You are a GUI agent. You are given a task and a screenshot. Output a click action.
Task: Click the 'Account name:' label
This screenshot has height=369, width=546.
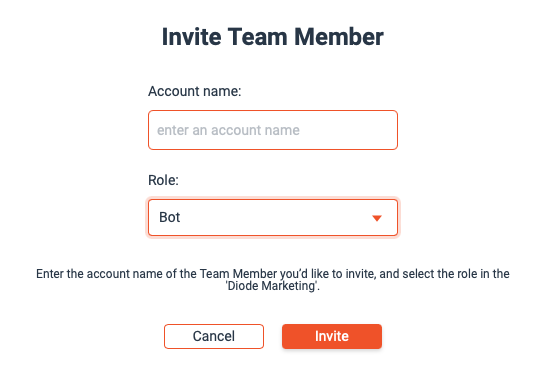coord(195,91)
